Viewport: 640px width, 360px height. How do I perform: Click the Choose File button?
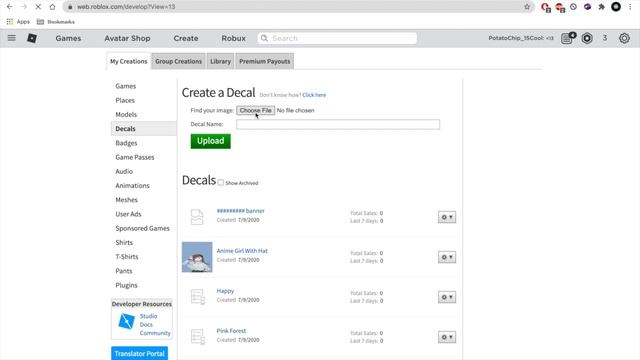click(x=256, y=110)
